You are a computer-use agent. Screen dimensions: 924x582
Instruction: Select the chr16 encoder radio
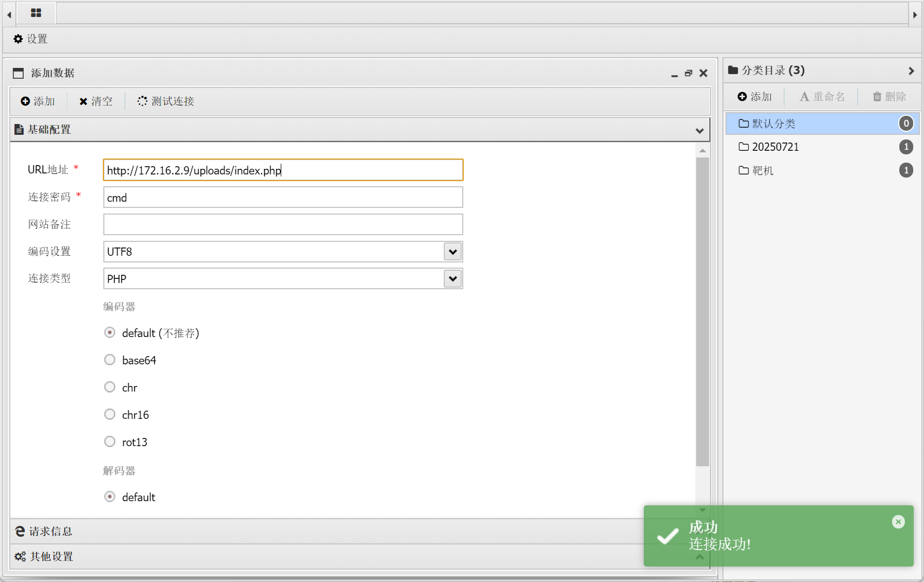(110, 415)
